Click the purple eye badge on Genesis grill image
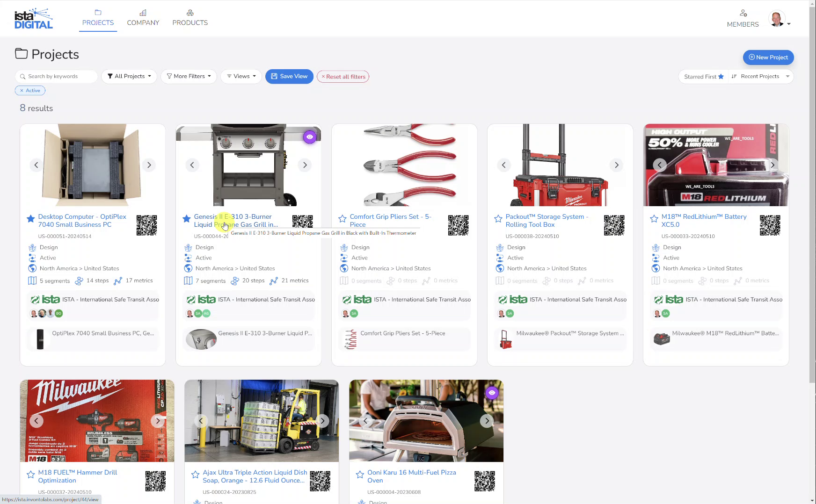The image size is (816, 504). coord(309,137)
